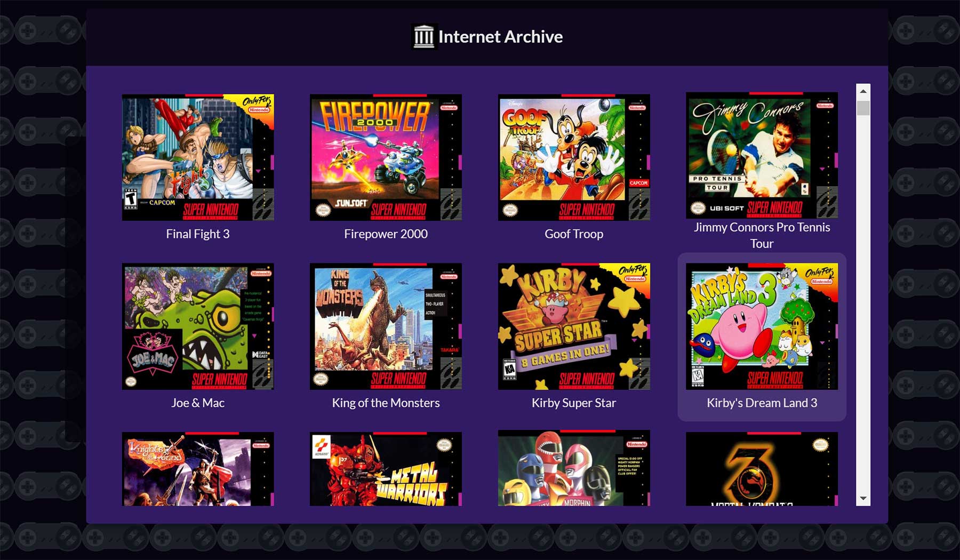Image resolution: width=960 pixels, height=560 pixels.
Task: Open the King of the Monsters cover
Action: [386, 326]
